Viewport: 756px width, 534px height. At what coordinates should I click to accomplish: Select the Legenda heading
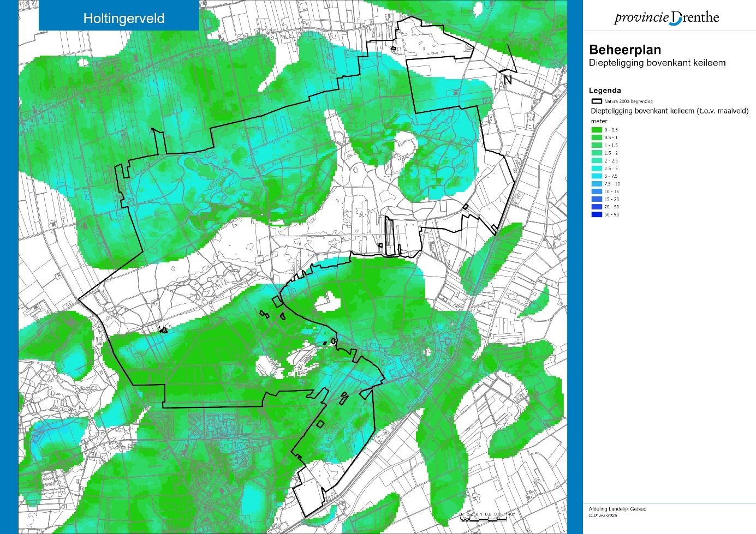tap(605, 91)
